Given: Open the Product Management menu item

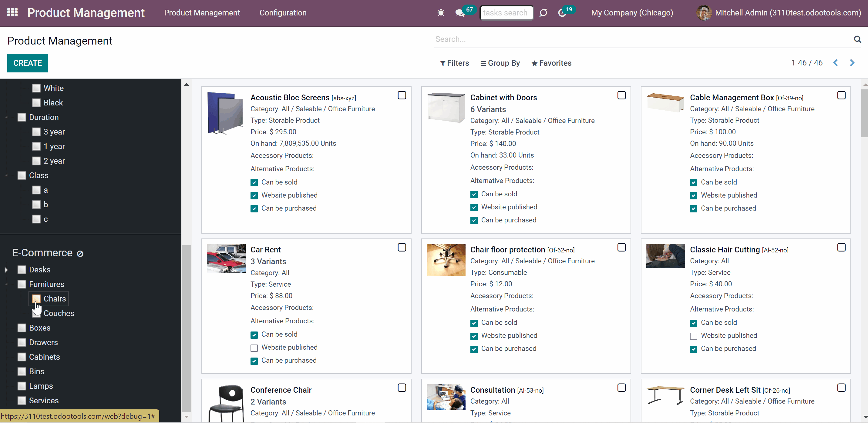Looking at the screenshot, I should point(202,13).
